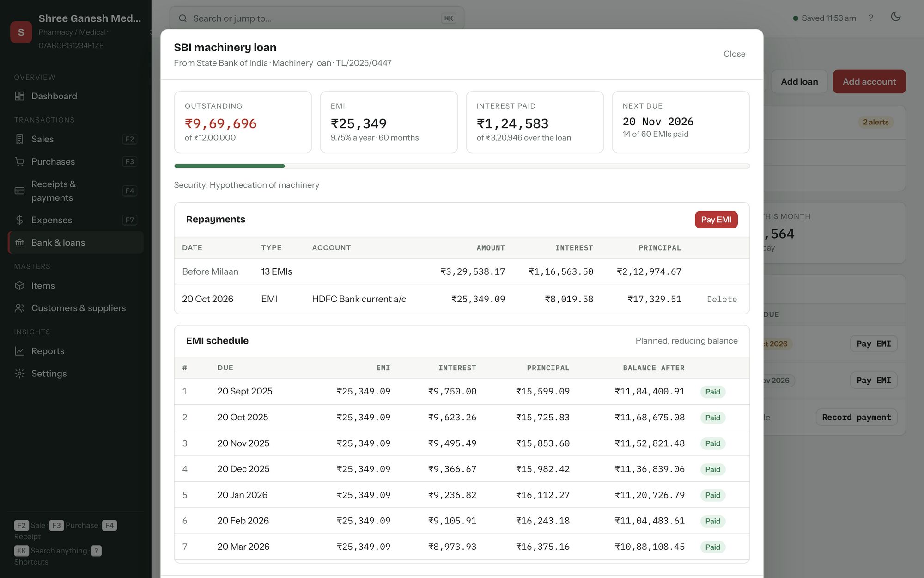
Task: Click the Before Milaan repayment row
Action: click(x=462, y=271)
